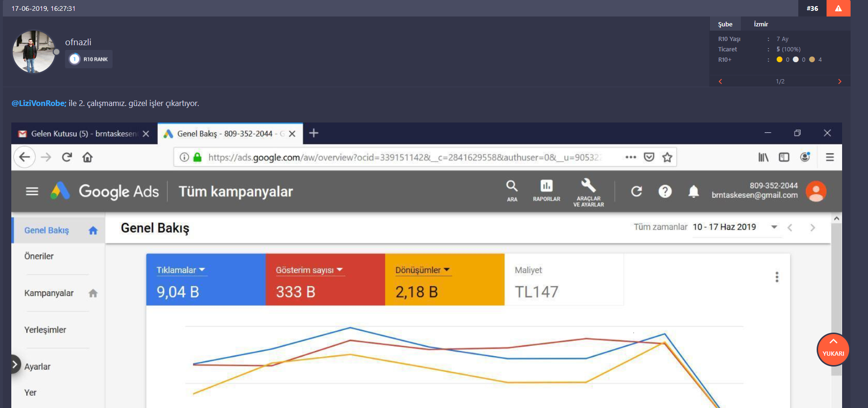Open the Gösterim sayısı metric dropdown
The height and width of the screenshot is (408, 868).
309,270
